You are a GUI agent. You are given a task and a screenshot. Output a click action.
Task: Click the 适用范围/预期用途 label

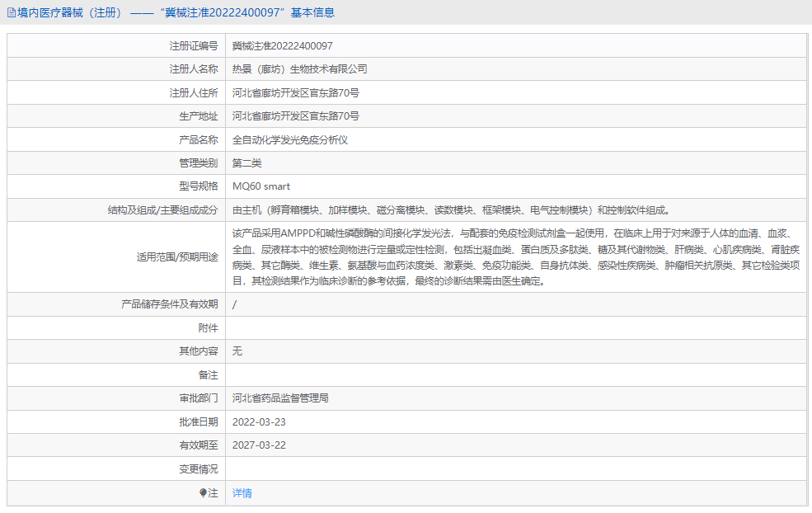pos(177,257)
